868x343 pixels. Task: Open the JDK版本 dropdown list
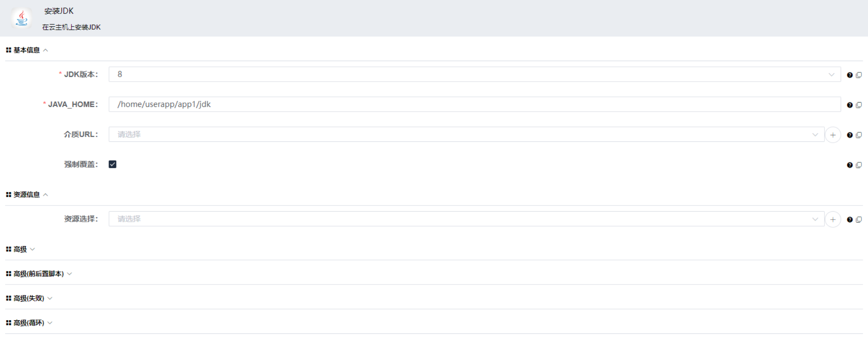tap(831, 74)
